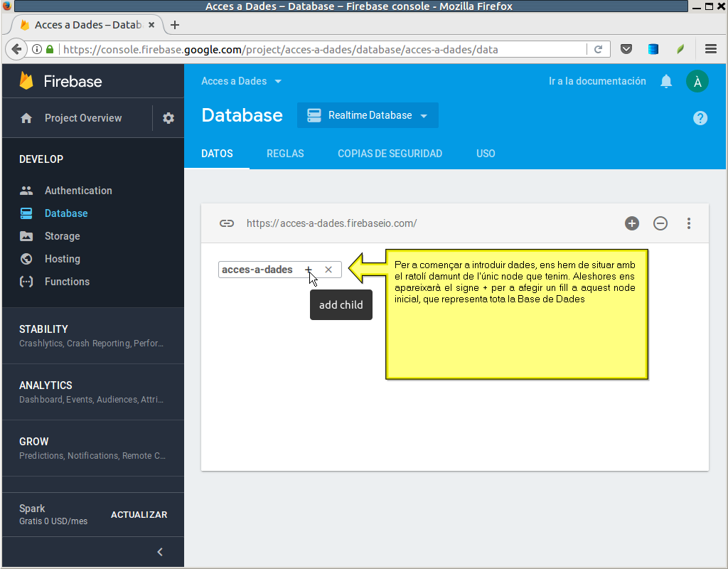This screenshot has width=728, height=569.
Task: Click the add child plus on acces-a-dades
Action: pos(309,270)
